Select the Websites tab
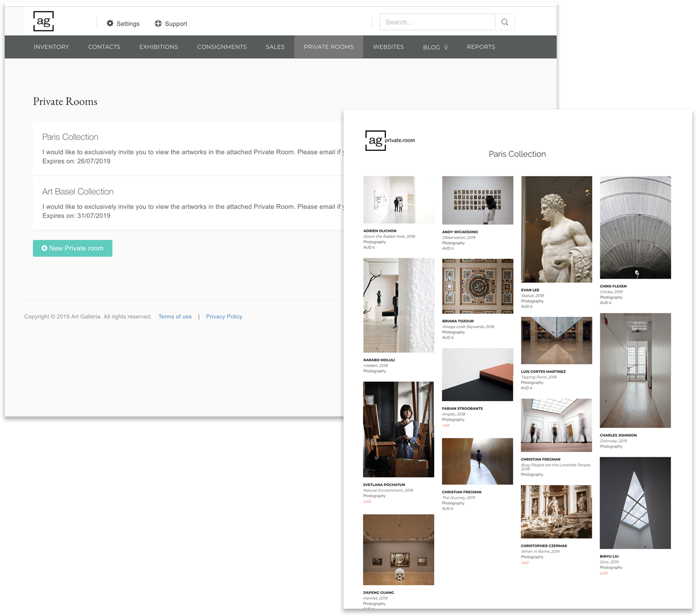The image size is (697, 616). pos(388,47)
